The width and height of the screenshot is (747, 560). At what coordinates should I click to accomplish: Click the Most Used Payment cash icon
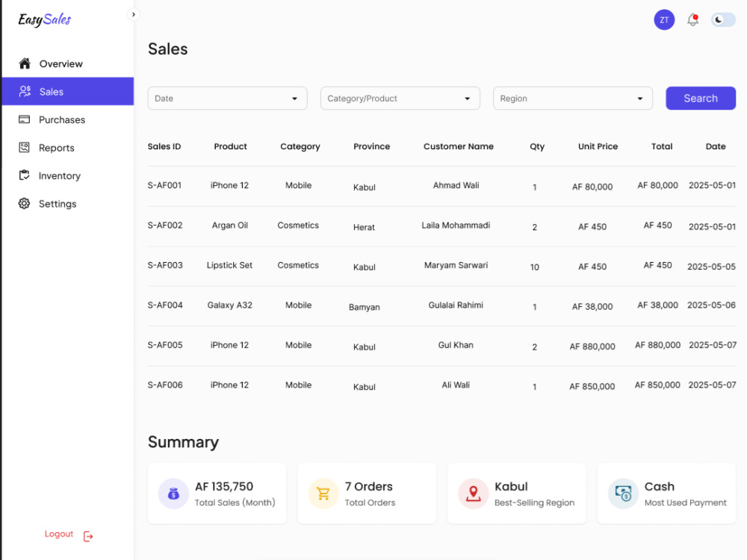tap(623, 494)
